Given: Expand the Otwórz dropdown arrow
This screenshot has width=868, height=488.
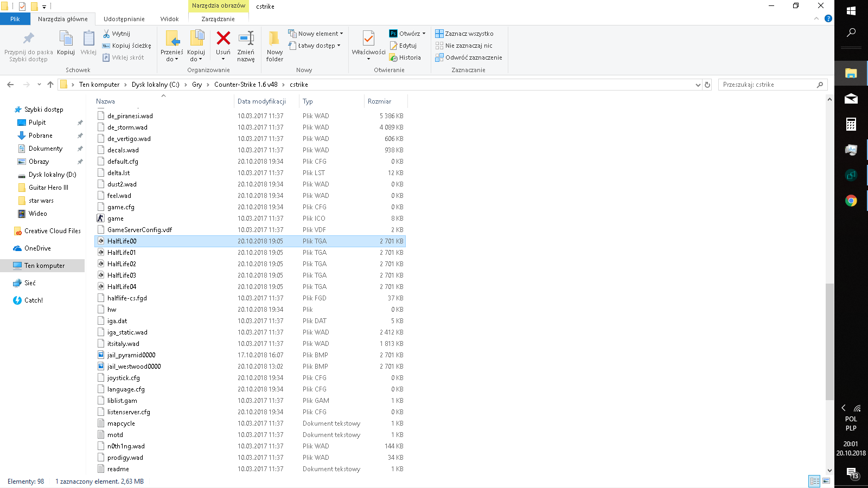Looking at the screenshot, I should click(424, 34).
